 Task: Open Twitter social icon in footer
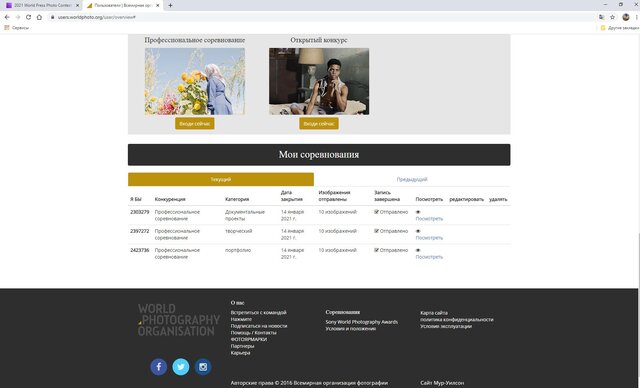(181, 367)
